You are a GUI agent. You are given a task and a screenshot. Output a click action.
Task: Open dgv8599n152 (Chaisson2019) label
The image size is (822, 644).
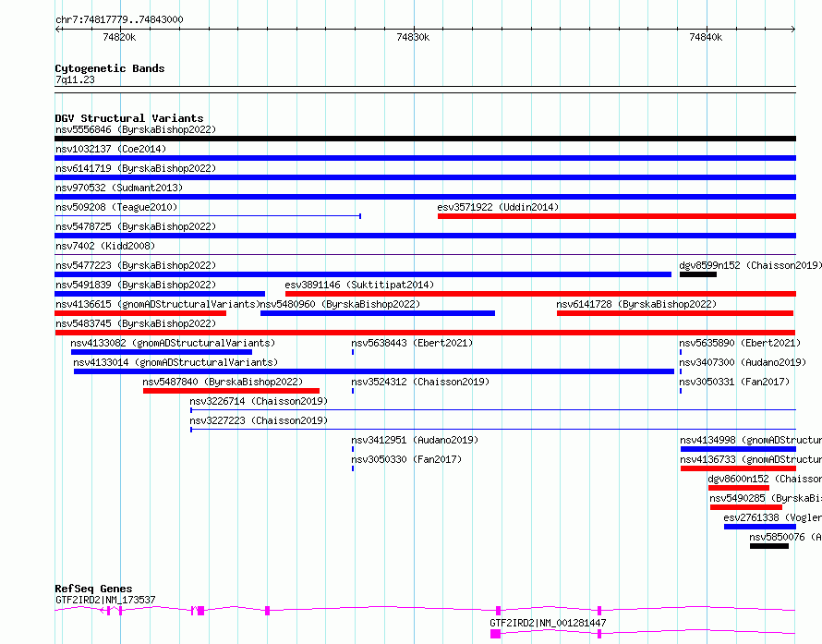750,265
